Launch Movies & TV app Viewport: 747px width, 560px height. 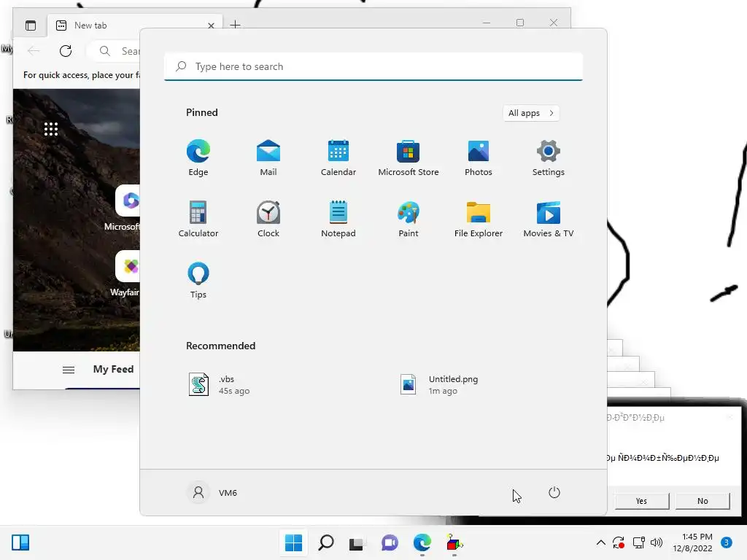(549, 219)
